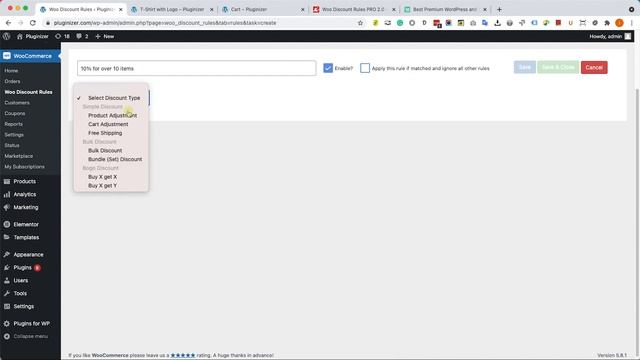
Task: Open Chrome profile avatar icon
Action: (619, 23)
